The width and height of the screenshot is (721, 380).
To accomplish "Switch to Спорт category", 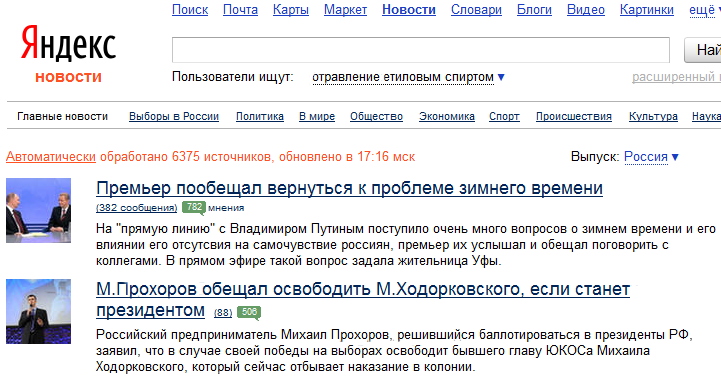I will [504, 116].
